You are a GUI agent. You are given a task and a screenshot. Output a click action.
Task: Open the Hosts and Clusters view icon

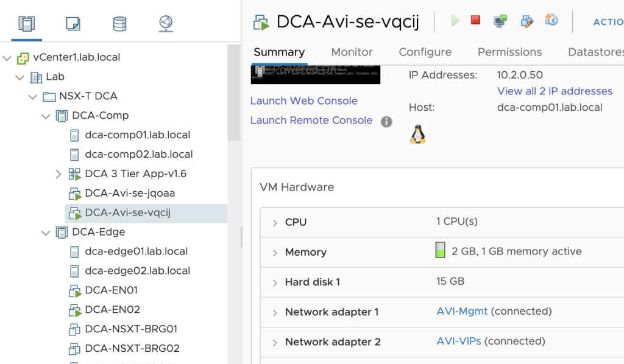point(27,24)
